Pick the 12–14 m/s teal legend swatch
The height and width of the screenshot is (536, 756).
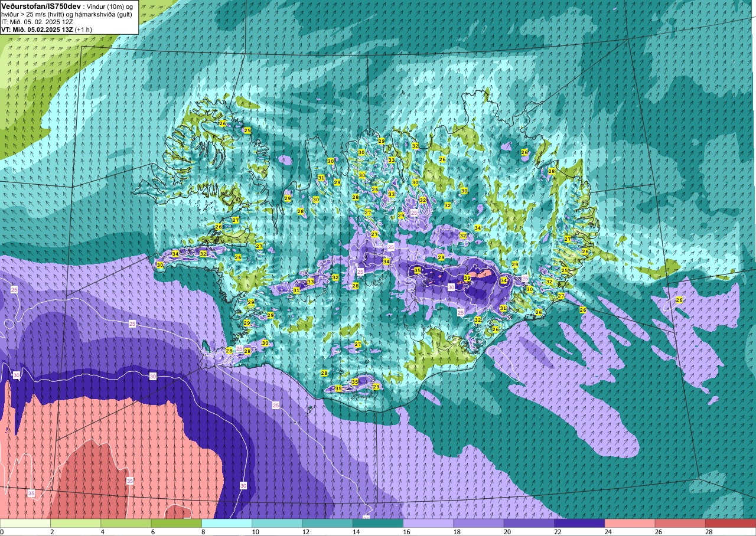328,523
